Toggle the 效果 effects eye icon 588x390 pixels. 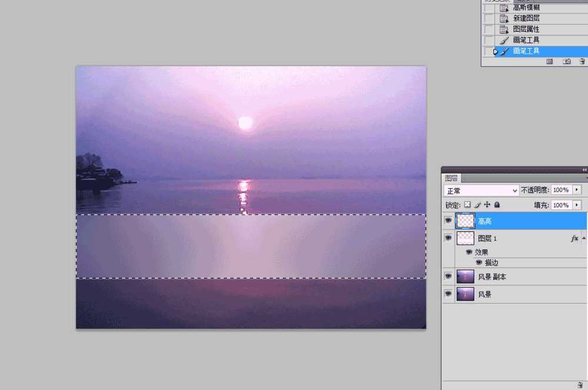[x=469, y=252]
